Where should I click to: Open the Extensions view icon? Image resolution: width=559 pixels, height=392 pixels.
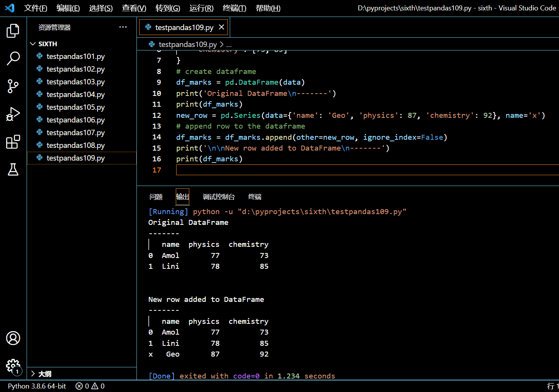point(13,142)
